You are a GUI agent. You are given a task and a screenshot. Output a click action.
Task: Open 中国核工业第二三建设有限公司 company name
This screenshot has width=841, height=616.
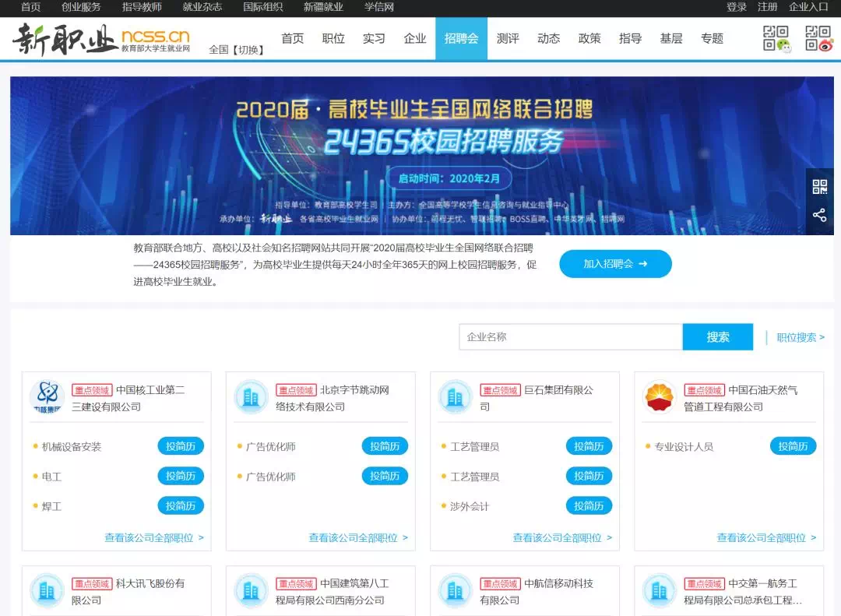pyautogui.click(x=128, y=398)
